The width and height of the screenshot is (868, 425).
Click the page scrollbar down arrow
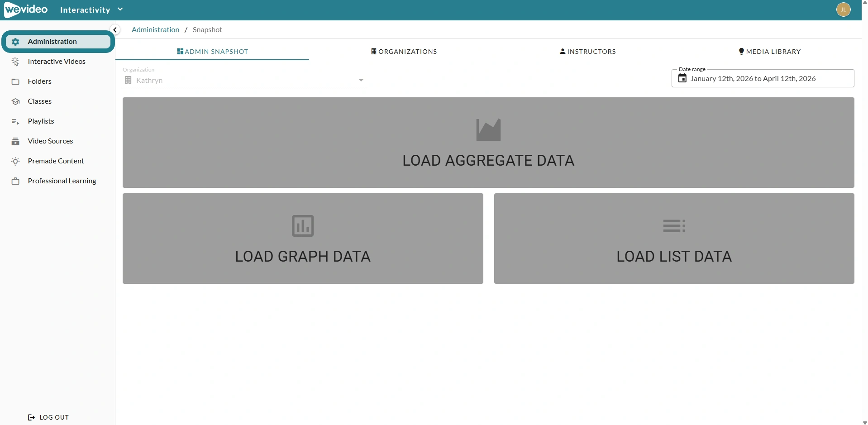[x=865, y=422]
